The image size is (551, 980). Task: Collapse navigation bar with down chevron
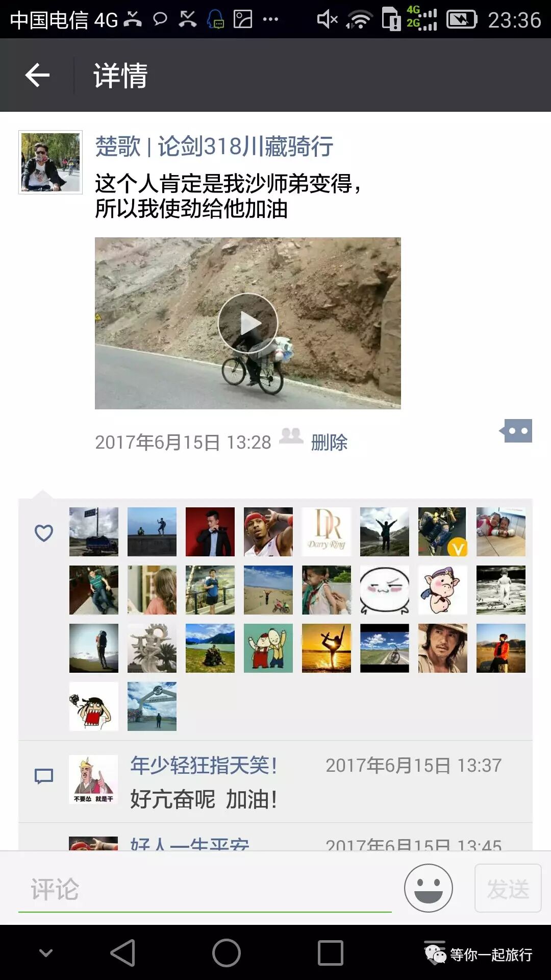click(x=46, y=953)
